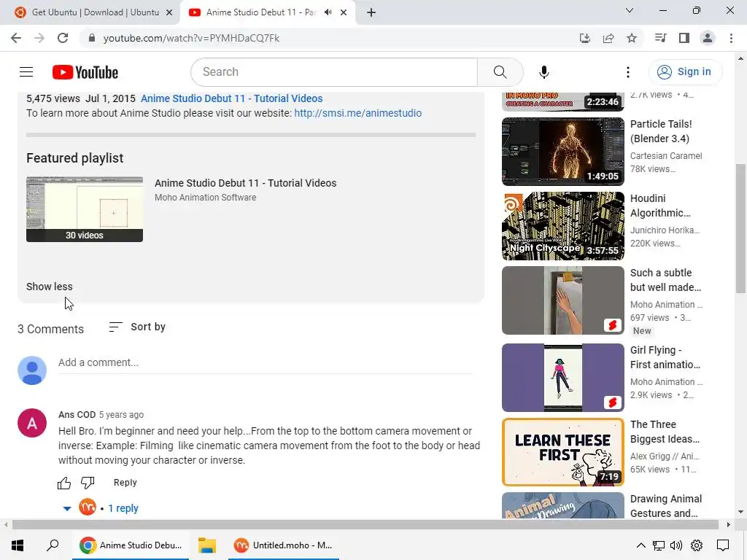Screen dimensions: 747x560
Task: Open media controls icon in Chrome toolbar
Action: coord(660,38)
